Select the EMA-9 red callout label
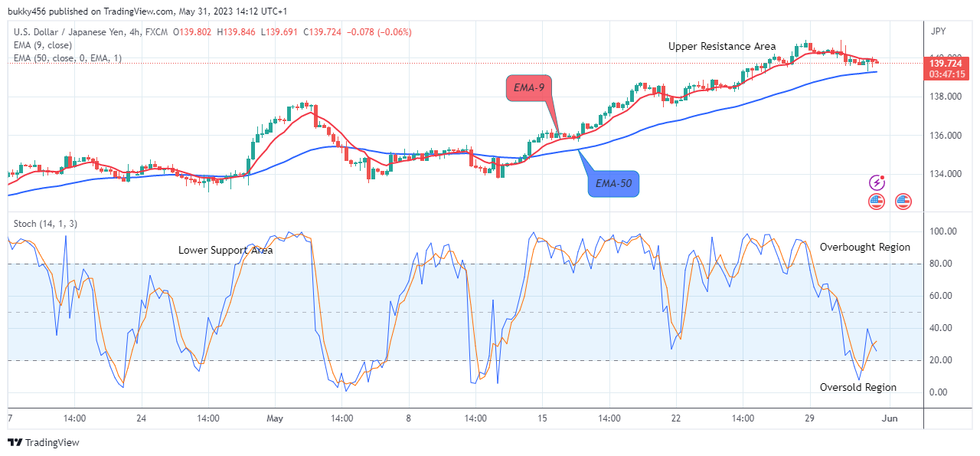Viewport: 980px width, 456px height. 529,88
